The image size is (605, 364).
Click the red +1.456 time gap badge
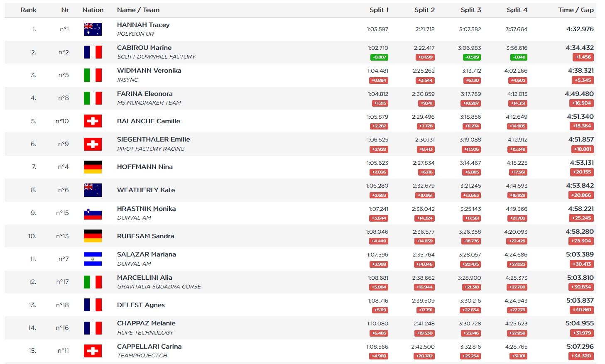coord(583,57)
